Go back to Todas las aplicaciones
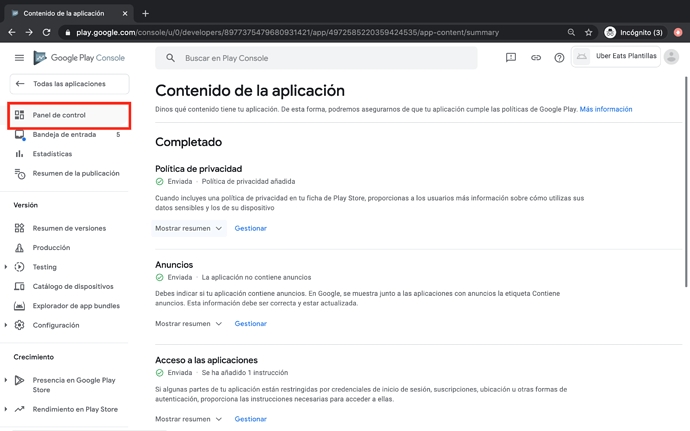The image size is (690, 431). 68,84
